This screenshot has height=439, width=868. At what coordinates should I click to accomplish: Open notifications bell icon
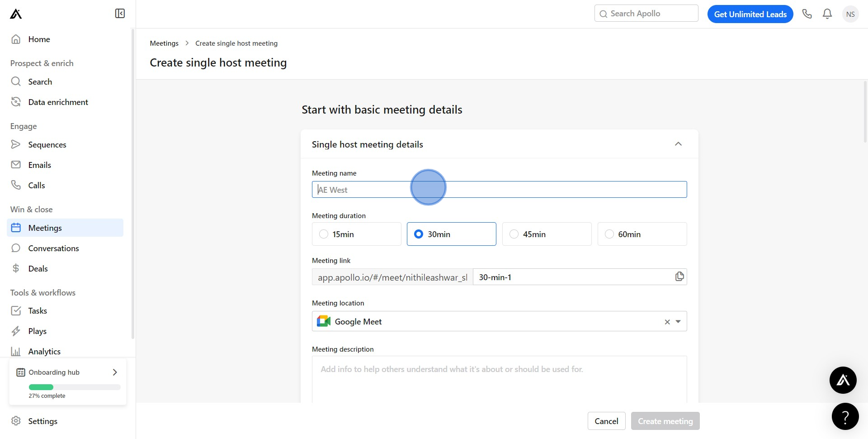pos(827,14)
